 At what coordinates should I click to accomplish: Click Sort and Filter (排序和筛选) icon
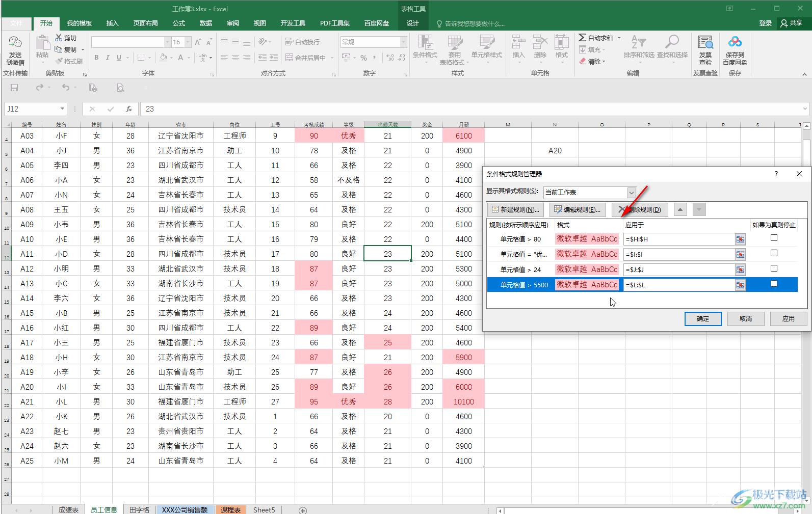pos(638,43)
